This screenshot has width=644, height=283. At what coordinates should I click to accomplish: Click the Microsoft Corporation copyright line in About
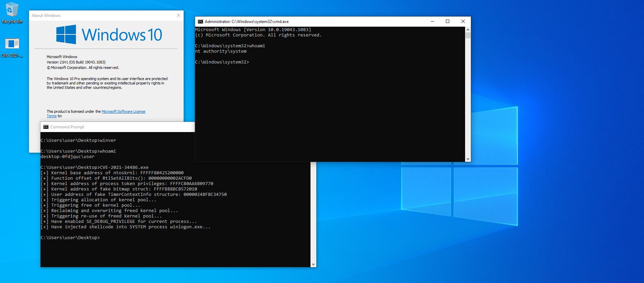(83, 68)
